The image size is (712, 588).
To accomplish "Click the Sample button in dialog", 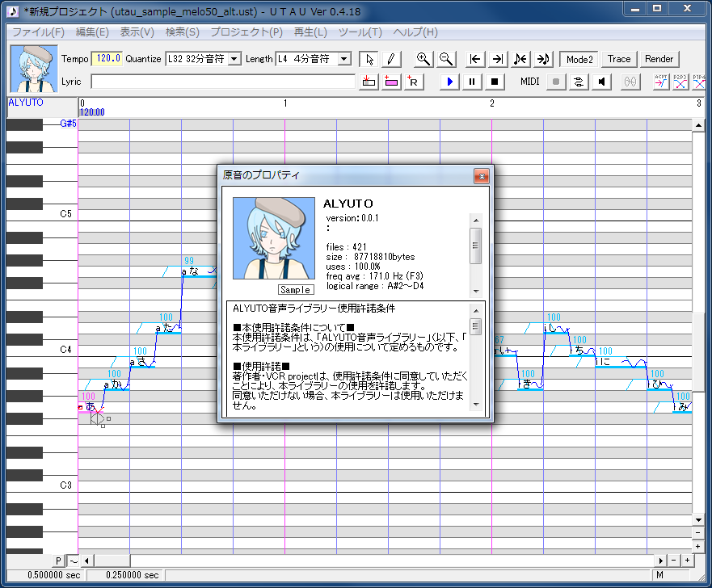I will [295, 289].
